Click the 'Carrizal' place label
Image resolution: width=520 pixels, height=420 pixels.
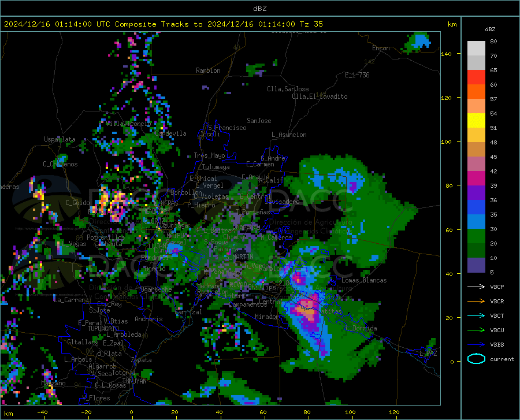coord(188,312)
